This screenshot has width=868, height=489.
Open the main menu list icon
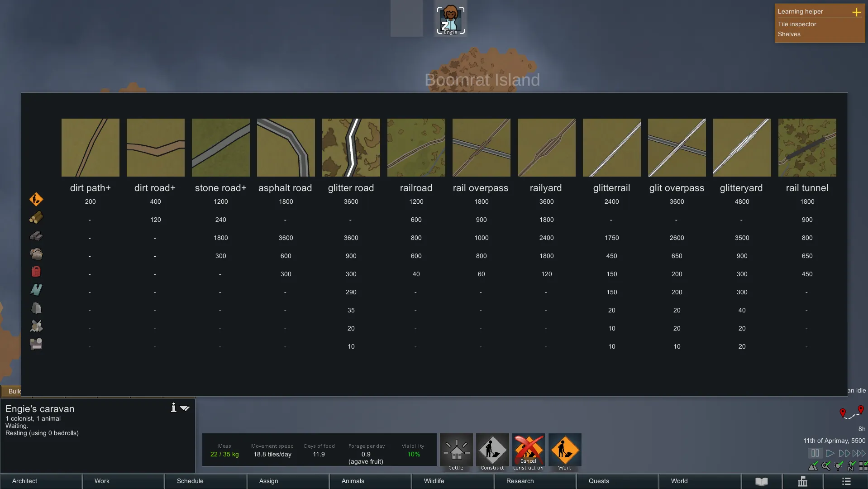tap(846, 481)
